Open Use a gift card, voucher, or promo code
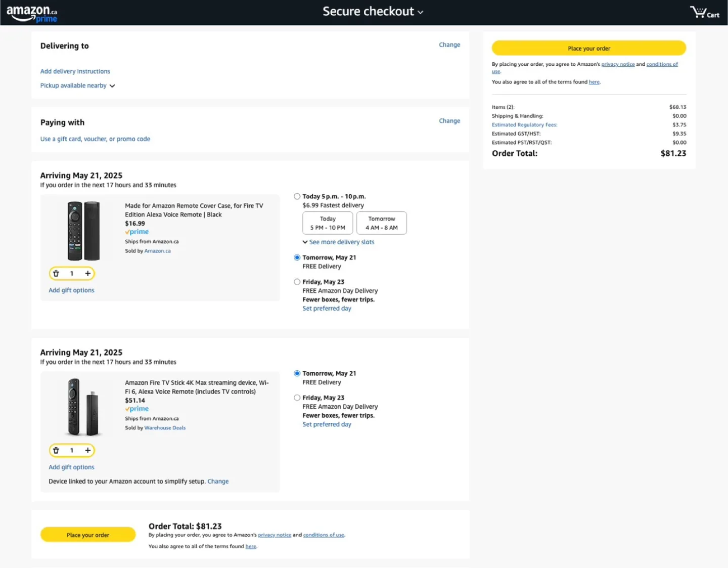728x568 pixels. point(95,139)
